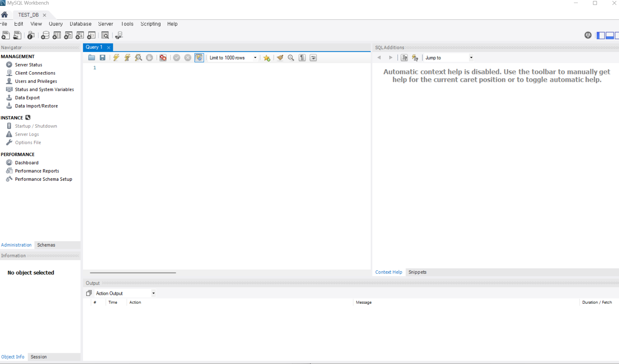Viewport: 619px width, 364px height.
Task: Toggle automatic context help
Action: [x=415, y=58]
